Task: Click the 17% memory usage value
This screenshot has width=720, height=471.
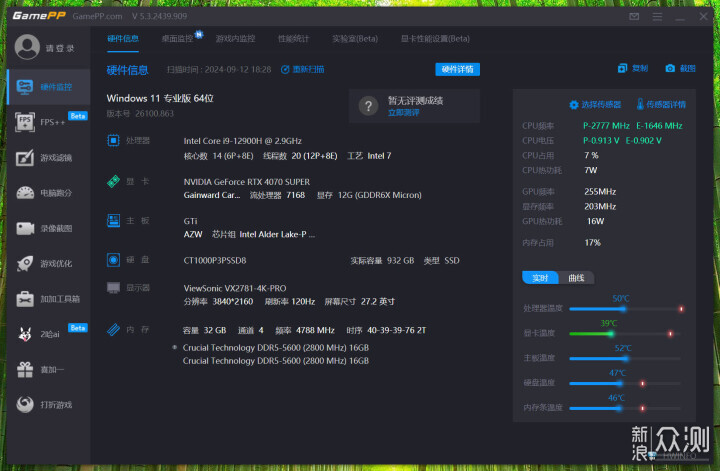Action: [592, 242]
